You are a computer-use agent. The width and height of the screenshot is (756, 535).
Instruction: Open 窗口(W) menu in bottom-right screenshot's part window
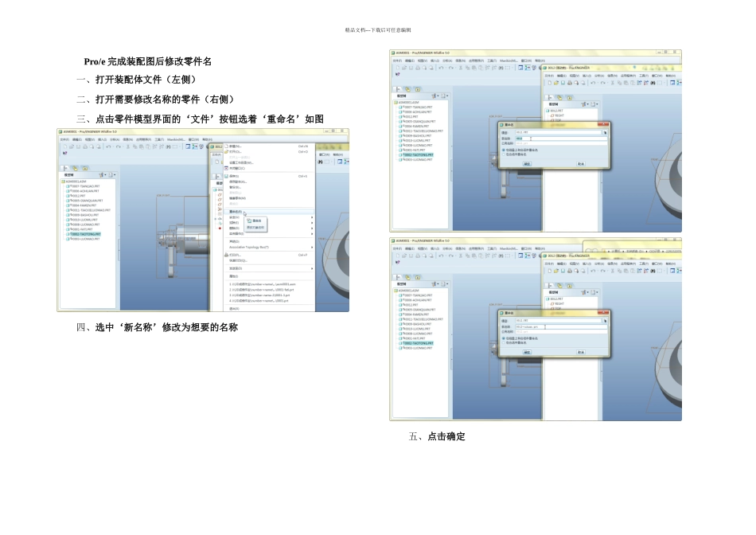point(657,264)
